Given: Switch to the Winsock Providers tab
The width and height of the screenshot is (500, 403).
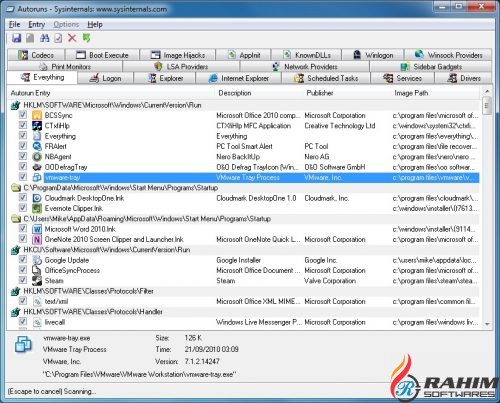Looking at the screenshot, I should pos(448,55).
